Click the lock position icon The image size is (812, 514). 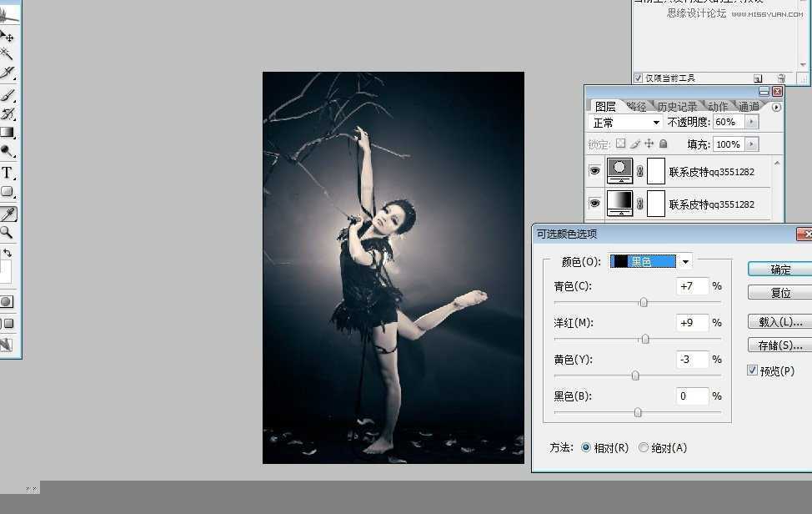click(649, 144)
